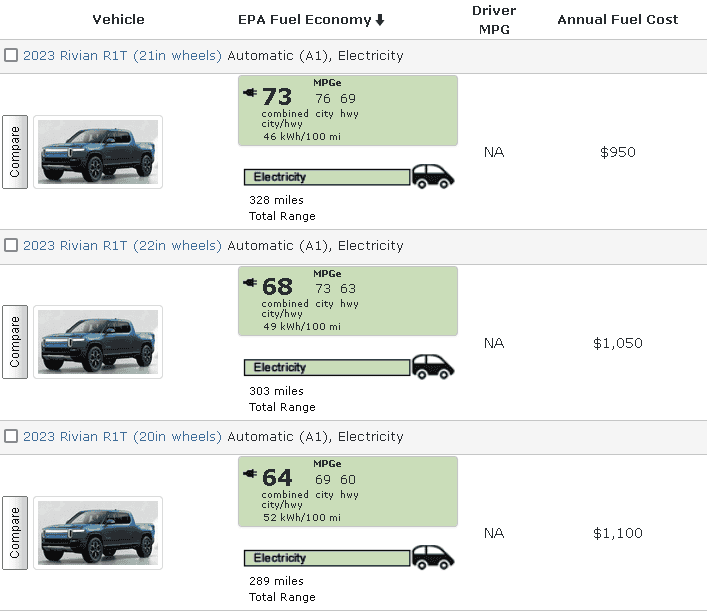725x614 pixels.
Task: Click Compare button for the 21in wheels R1T
Action: tap(15, 152)
